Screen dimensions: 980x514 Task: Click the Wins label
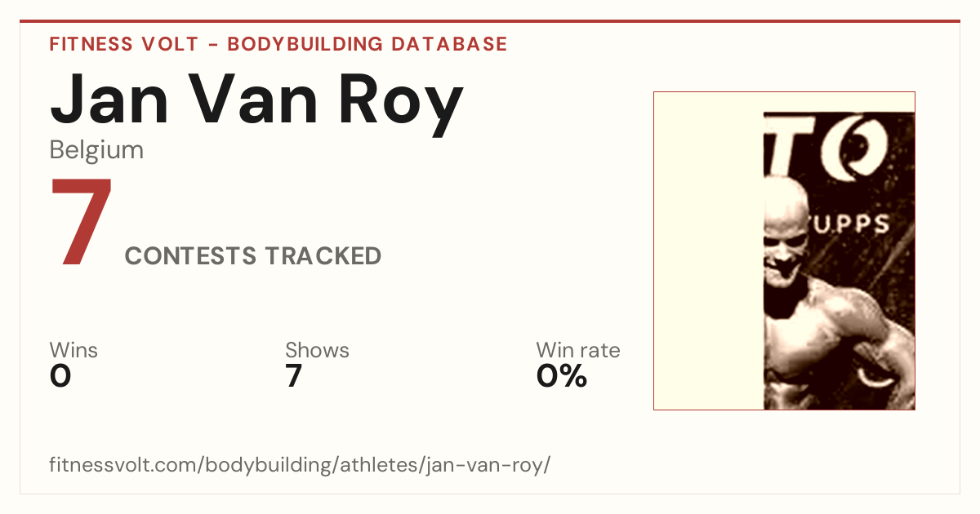coord(73,351)
